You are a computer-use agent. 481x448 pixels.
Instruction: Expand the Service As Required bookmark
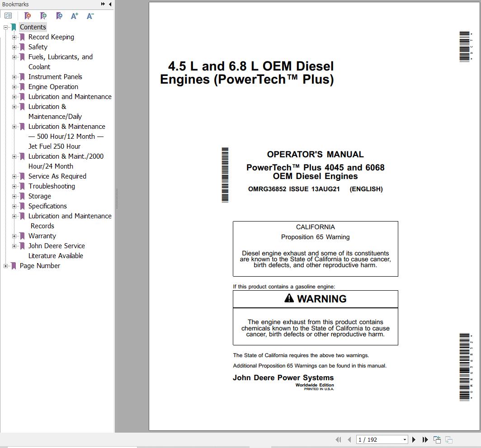tap(14, 176)
